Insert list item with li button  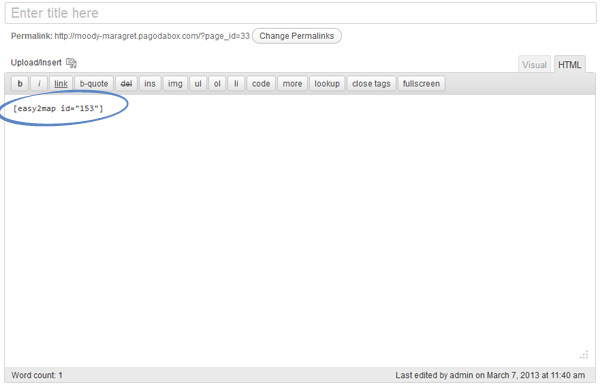click(x=236, y=83)
